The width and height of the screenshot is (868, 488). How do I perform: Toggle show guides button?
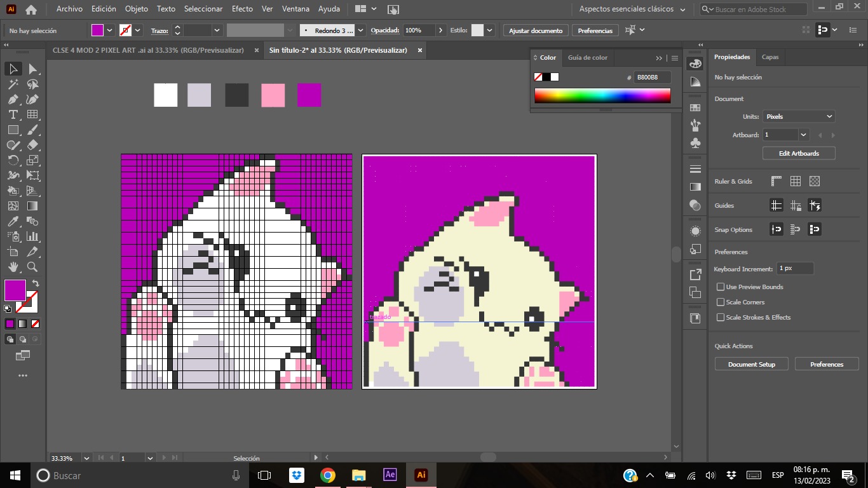pos(776,205)
